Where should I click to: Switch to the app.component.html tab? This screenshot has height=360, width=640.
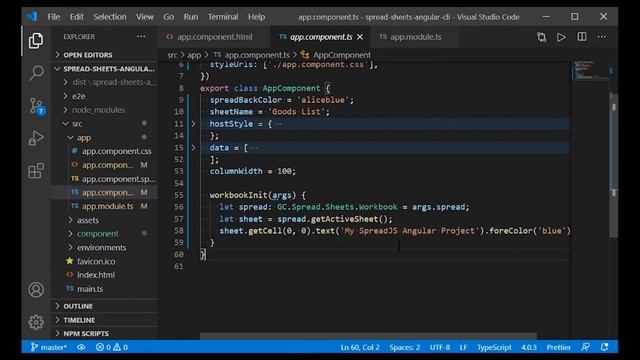[214, 37]
